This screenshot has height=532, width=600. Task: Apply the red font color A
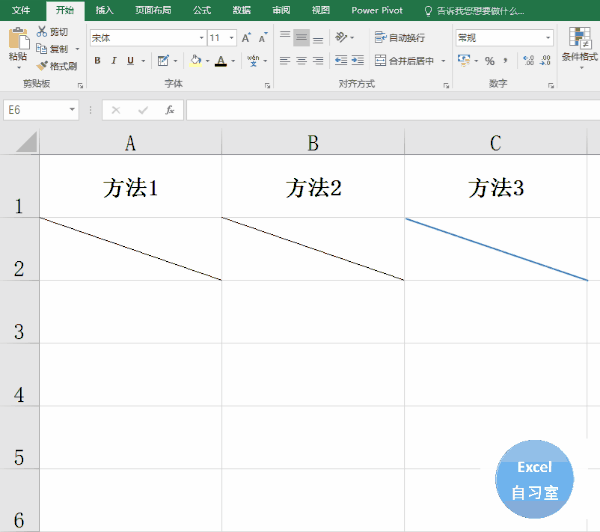click(221, 60)
